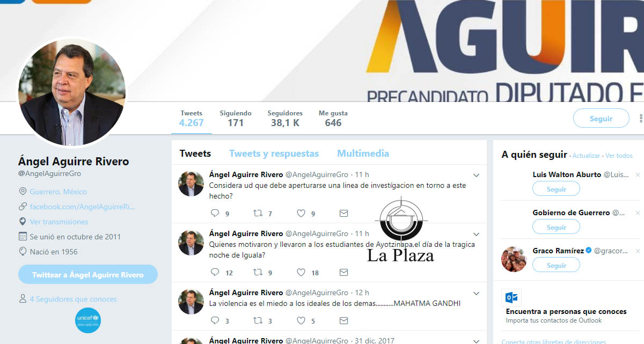Viewport: 644px width, 344px height.
Task: Expand the first tweet's options chevron
Action: [476, 175]
